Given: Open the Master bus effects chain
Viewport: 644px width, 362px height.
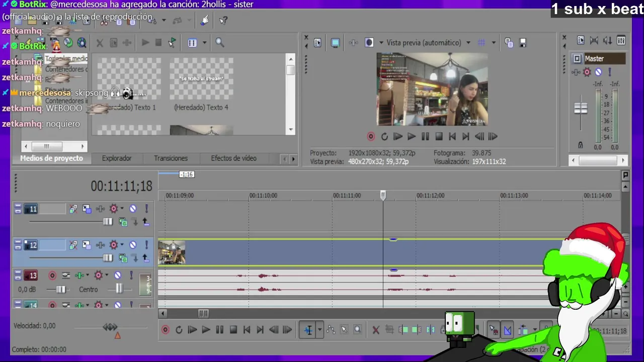Looking at the screenshot, I should click(x=577, y=72).
